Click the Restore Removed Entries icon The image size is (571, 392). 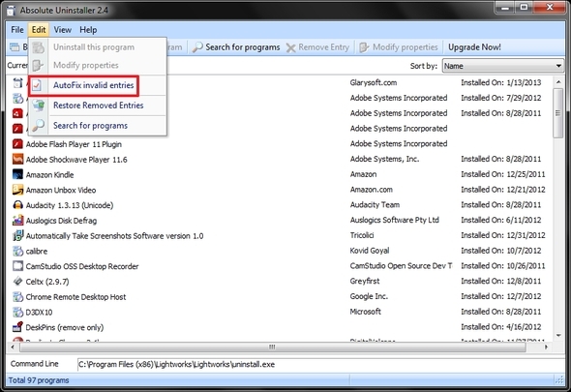[x=38, y=106]
